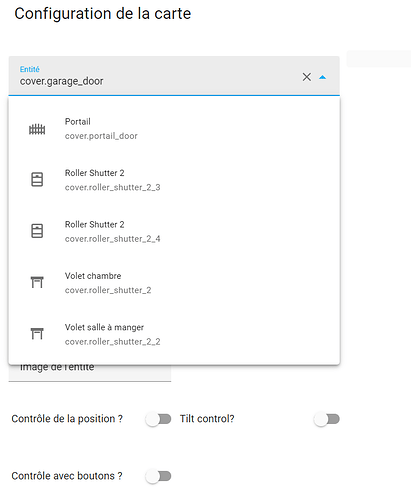Click the window shade icon for Volet chambre

pyautogui.click(x=37, y=282)
